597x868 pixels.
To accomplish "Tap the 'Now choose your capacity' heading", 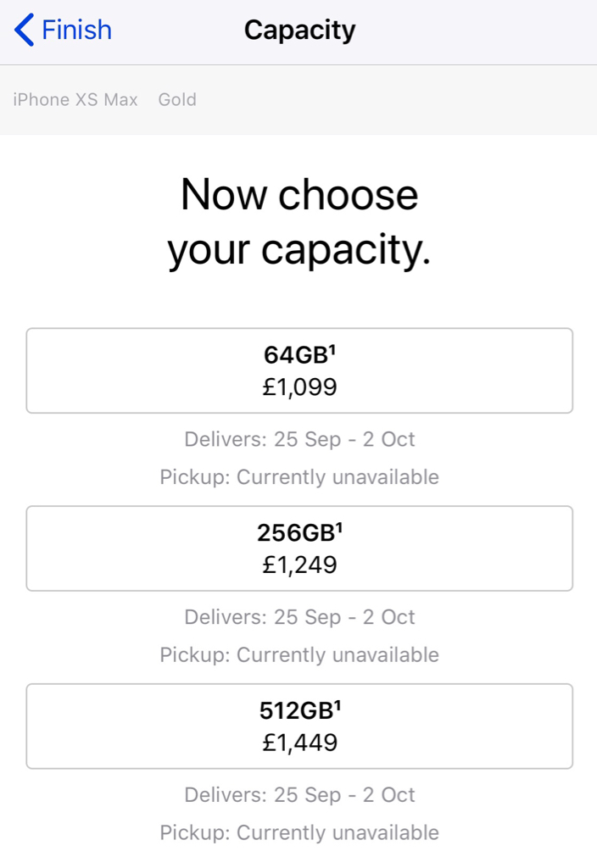I will point(299,222).
